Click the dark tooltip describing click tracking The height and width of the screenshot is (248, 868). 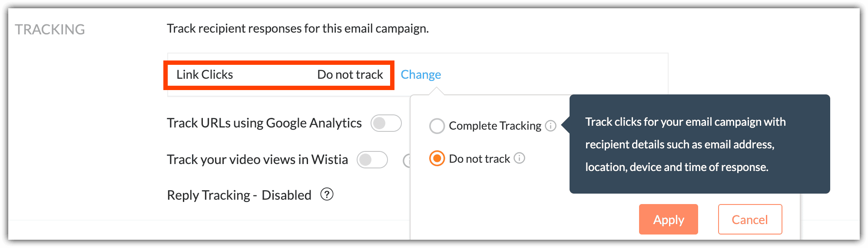(x=699, y=144)
